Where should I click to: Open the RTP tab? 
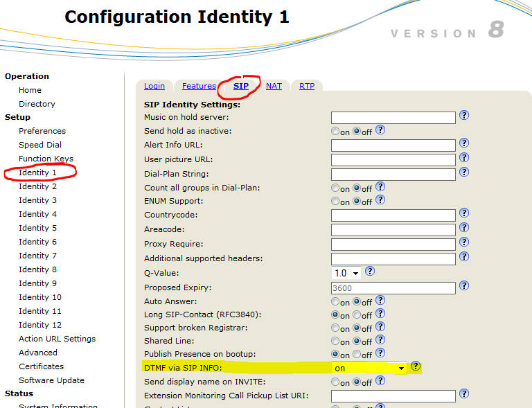306,86
